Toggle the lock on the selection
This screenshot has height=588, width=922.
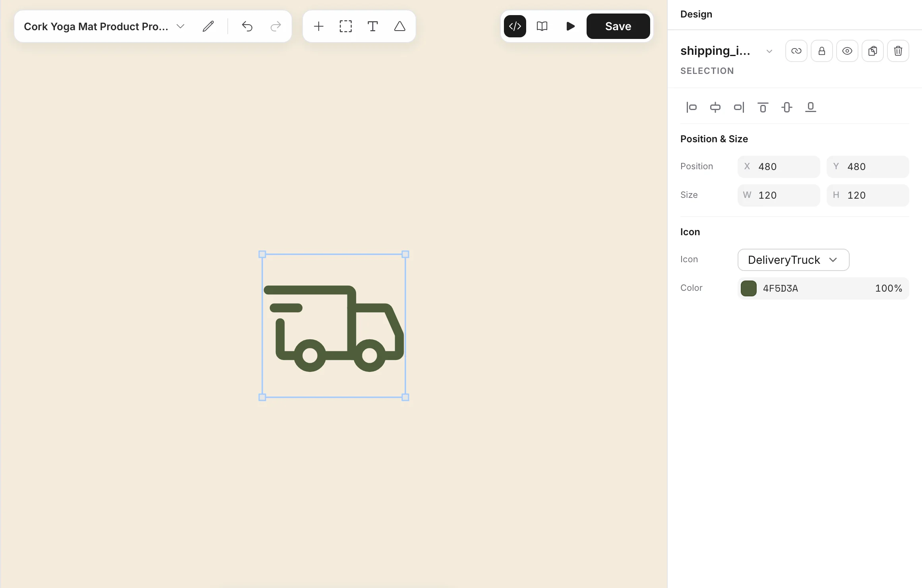[x=822, y=51]
